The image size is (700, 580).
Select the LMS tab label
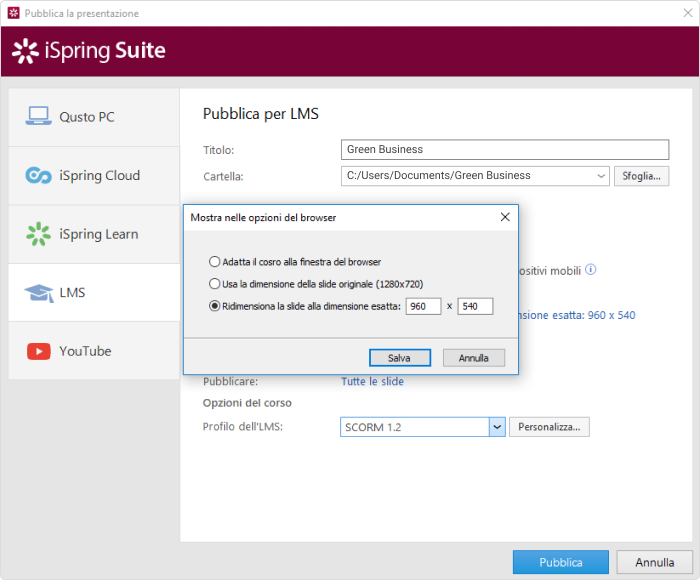[x=72, y=293]
